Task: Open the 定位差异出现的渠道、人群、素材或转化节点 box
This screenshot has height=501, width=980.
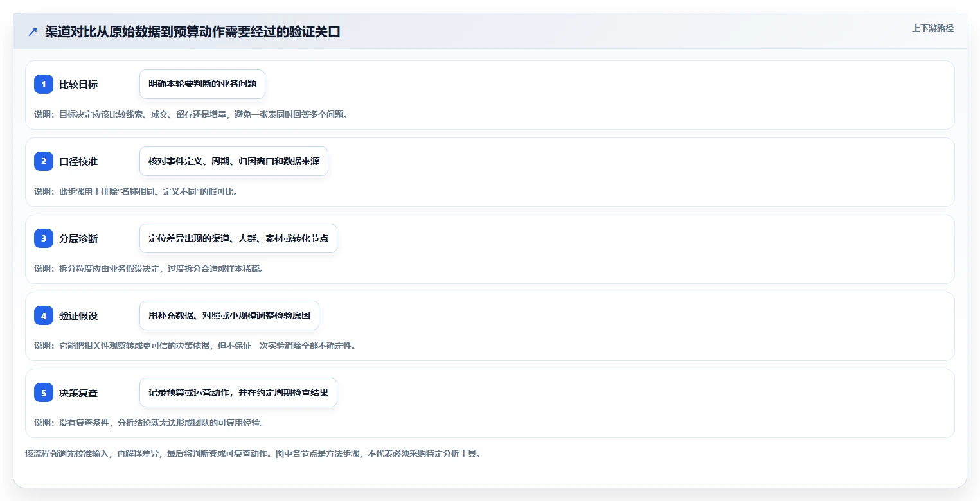Action: click(x=238, y=238)
